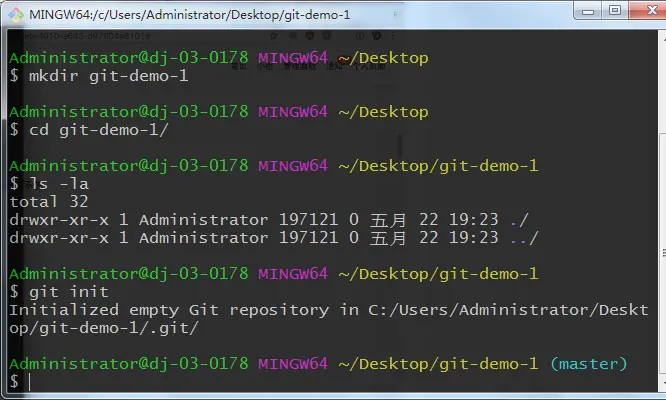Click the 'cd git-demo-1/' command line

coord(89,130)
